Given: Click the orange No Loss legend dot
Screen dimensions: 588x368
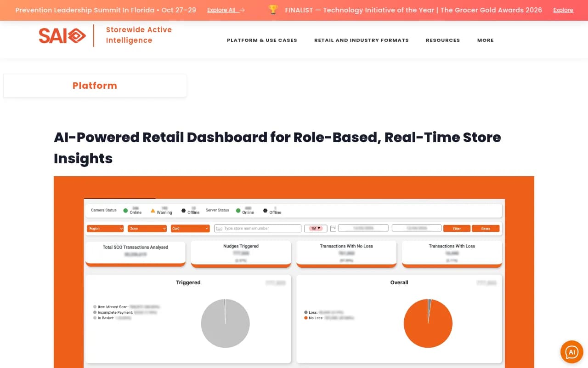Looking at the screenshot, I should pyautogui.click(x=306, y=318).
